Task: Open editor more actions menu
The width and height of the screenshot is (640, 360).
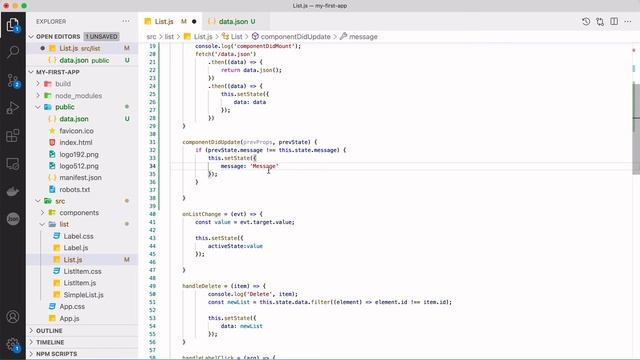Action: [x=628, y=22]
